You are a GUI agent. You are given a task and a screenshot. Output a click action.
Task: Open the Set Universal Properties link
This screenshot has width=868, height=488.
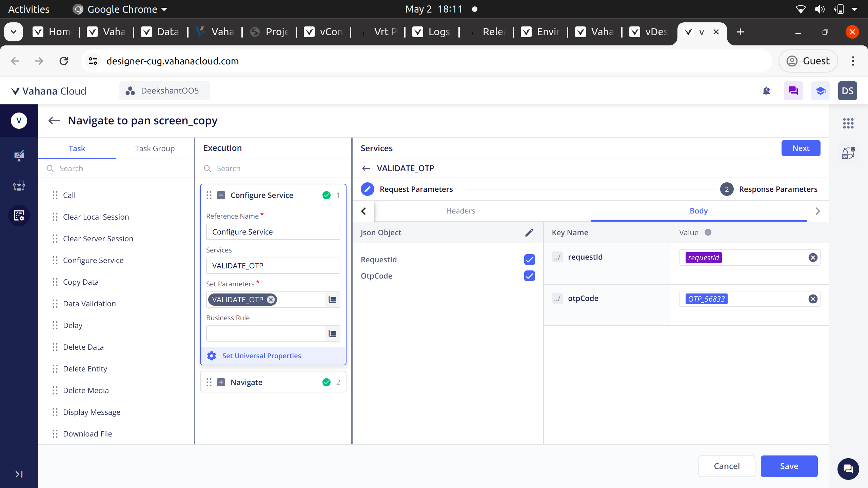[x=261, y=356]
